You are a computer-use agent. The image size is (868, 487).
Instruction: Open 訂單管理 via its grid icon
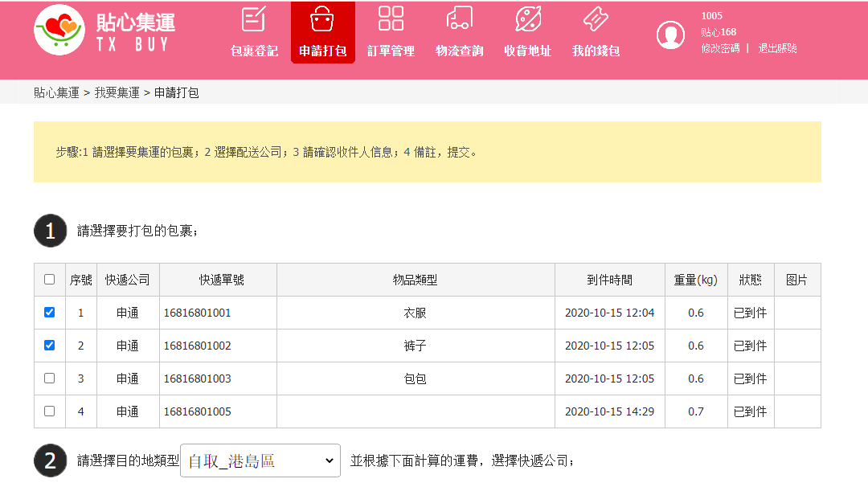pyautogui.click(x=391, y=18)
